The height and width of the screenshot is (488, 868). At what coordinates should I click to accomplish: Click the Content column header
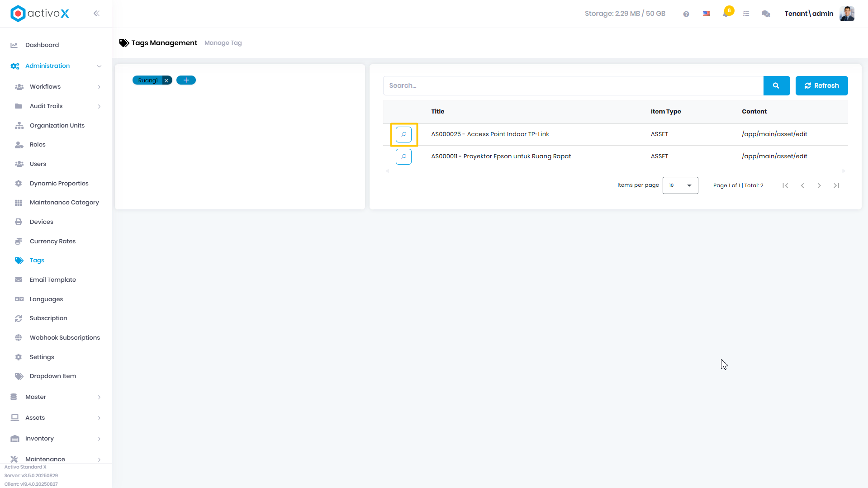[x=754, y=112]
